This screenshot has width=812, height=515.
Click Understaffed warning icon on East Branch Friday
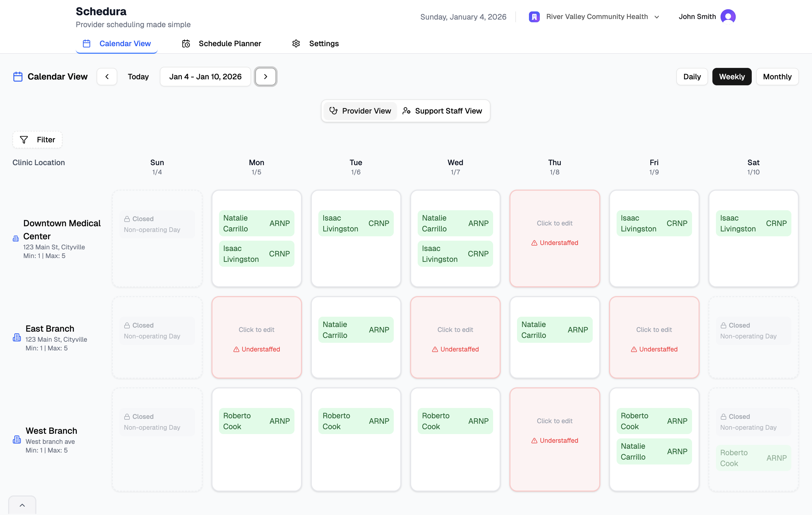click(634, 349)
